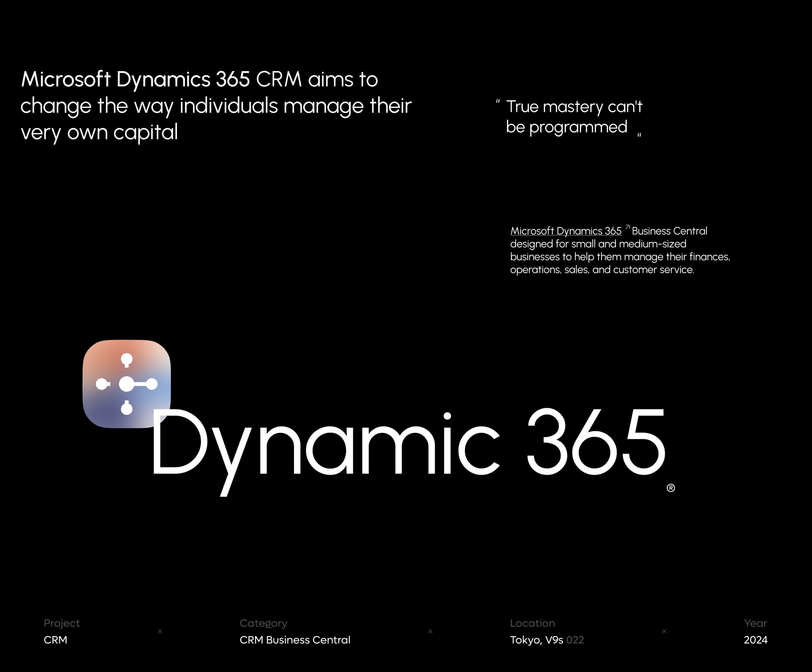Click the closing quotation mark icon
812x672 pixels.
pyautogui.click(x=639, y=135)
